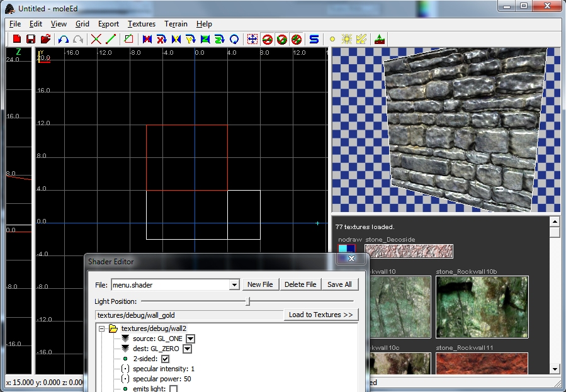Collapse the textures/debug/wall2 tree node
The width and height of the screenshot is (566, 392).
pos(101,328)
